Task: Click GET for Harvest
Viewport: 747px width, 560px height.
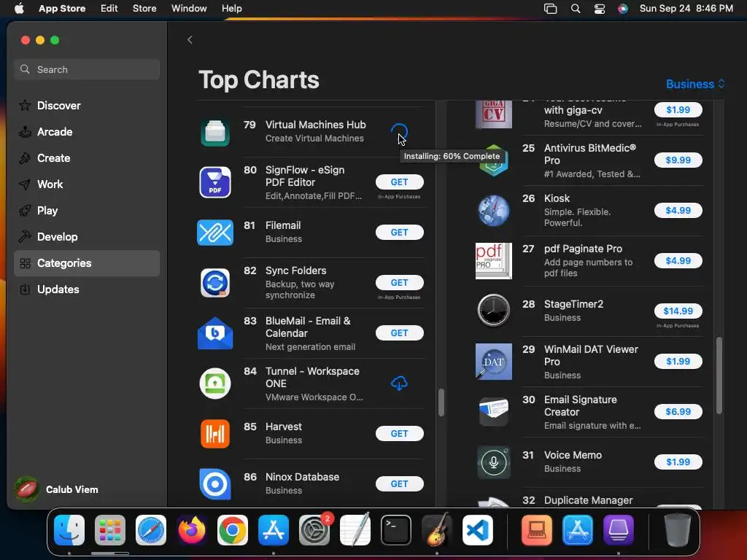Action: 399,433
